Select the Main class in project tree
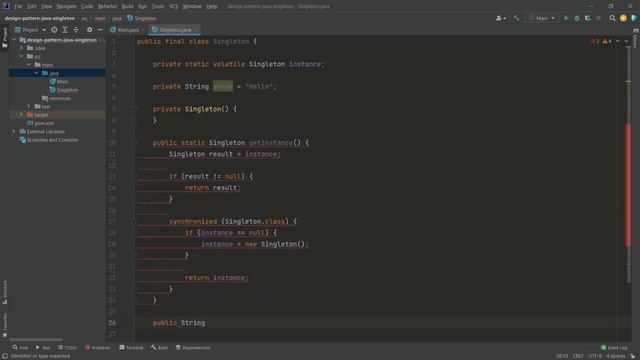The width and height of the screenshot is (640, 360). pos(59,82)
